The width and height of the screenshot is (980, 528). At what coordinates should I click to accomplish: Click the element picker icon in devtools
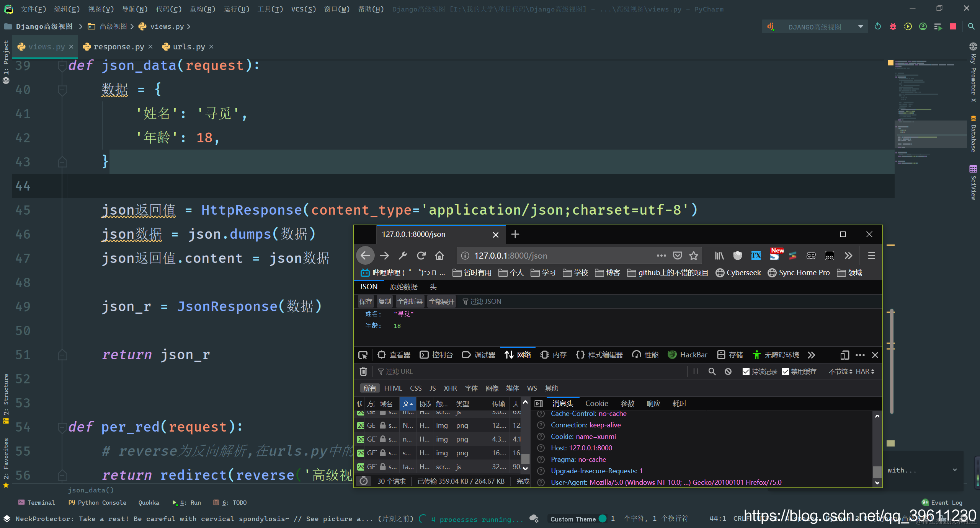tap(363, 355)
